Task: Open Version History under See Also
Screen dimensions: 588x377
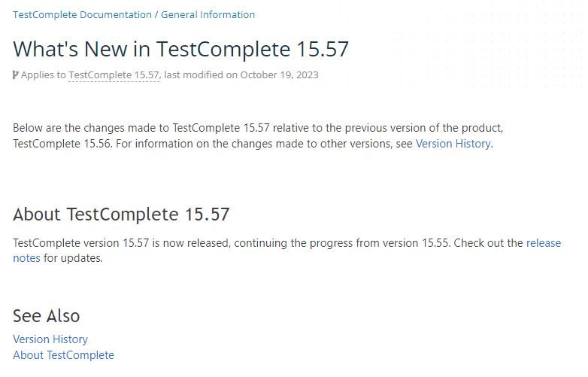Action: pyautogui.click(x=50, y=339)
